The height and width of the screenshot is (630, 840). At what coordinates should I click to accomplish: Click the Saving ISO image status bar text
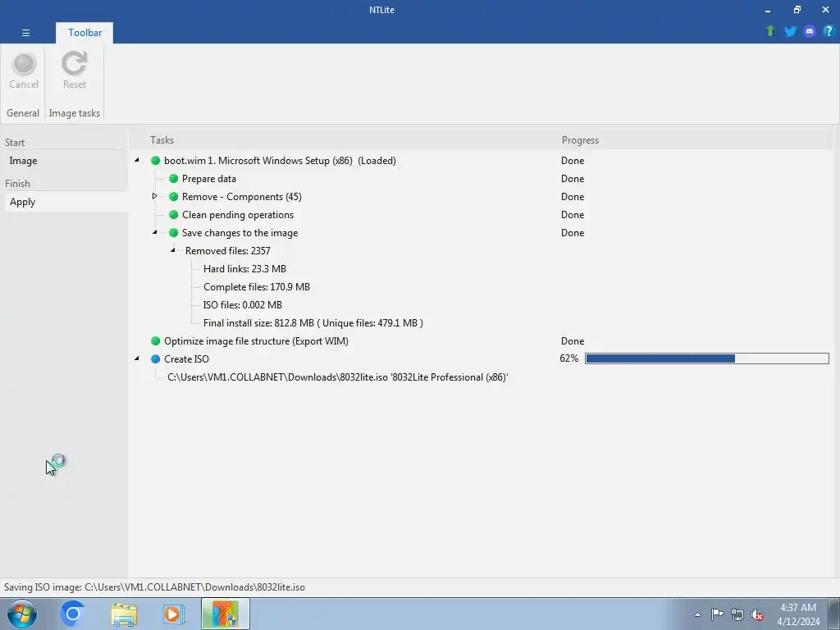(x=154, y=587)
